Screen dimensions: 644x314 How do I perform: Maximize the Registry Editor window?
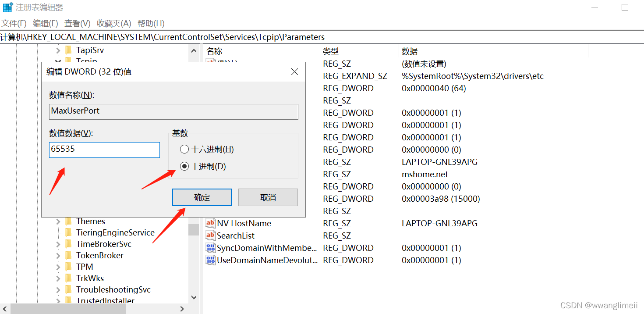[625, 7]
